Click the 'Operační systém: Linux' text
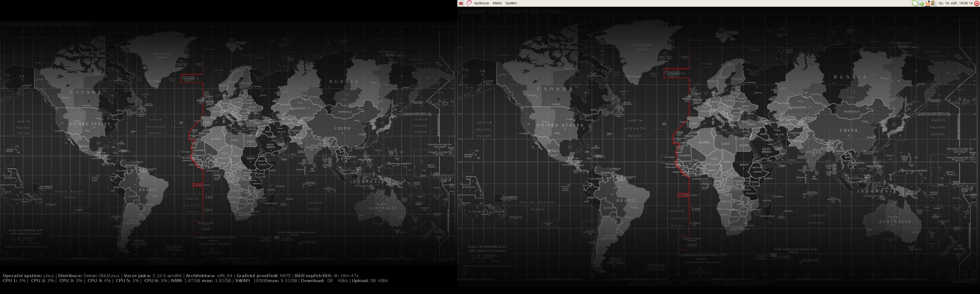 (28, 275)
